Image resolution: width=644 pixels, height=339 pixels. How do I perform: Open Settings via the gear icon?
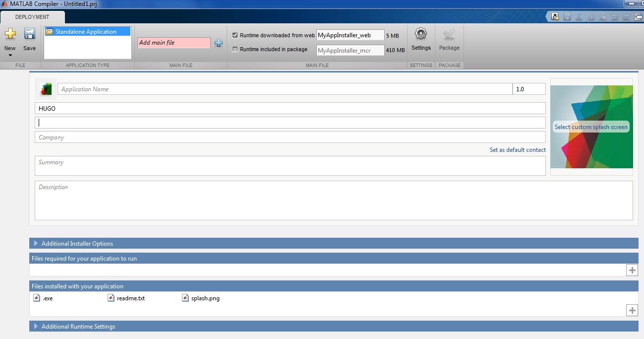421,34
